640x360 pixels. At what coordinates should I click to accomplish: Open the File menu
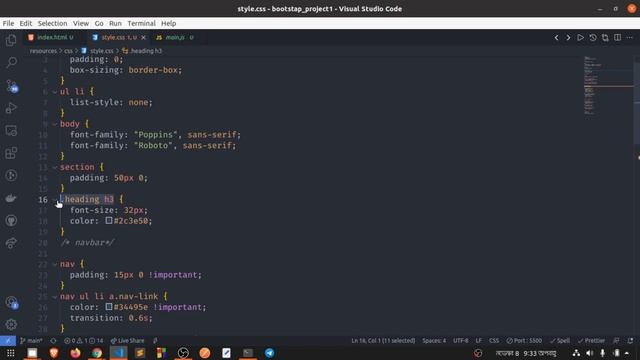[8, 23]
